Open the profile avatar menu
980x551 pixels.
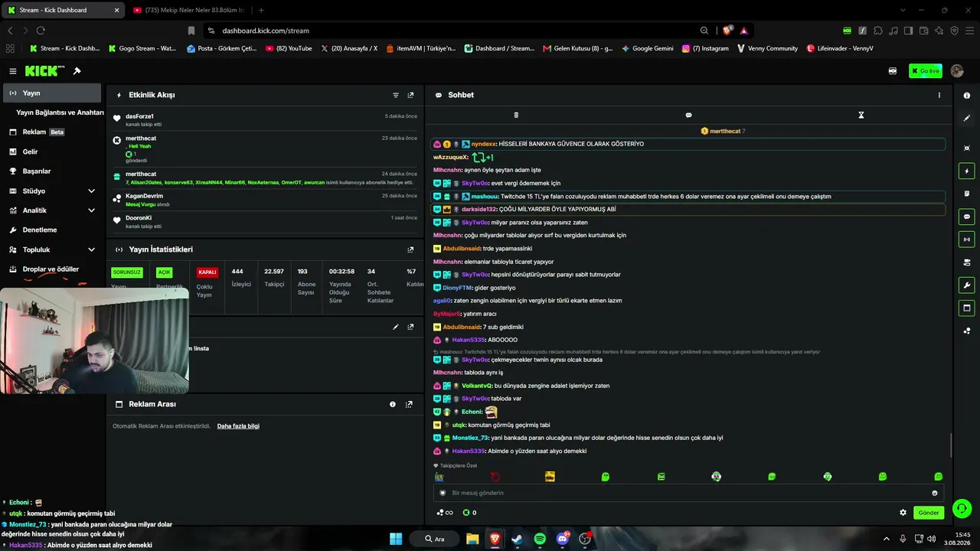[957, 71]
